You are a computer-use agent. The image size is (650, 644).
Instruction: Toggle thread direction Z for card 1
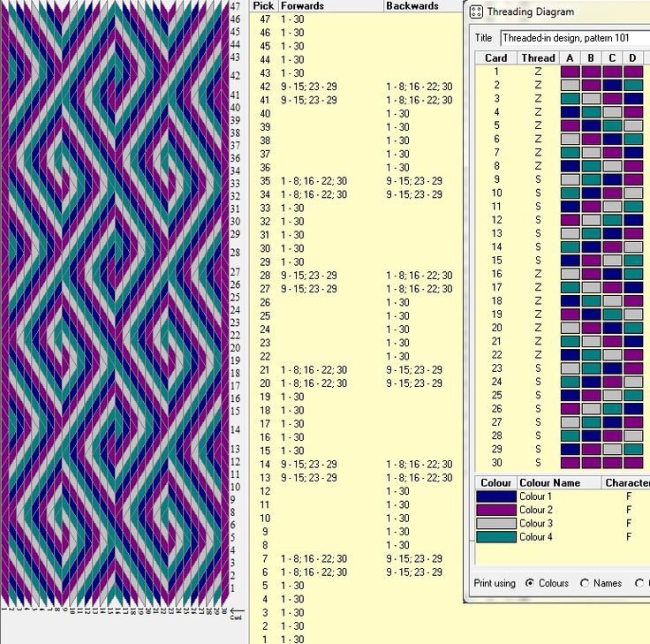(538, 72)
